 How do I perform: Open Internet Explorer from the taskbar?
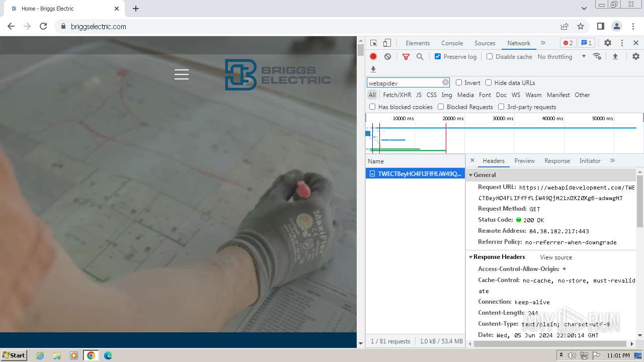pyautogui.click(x=40, y=355)
